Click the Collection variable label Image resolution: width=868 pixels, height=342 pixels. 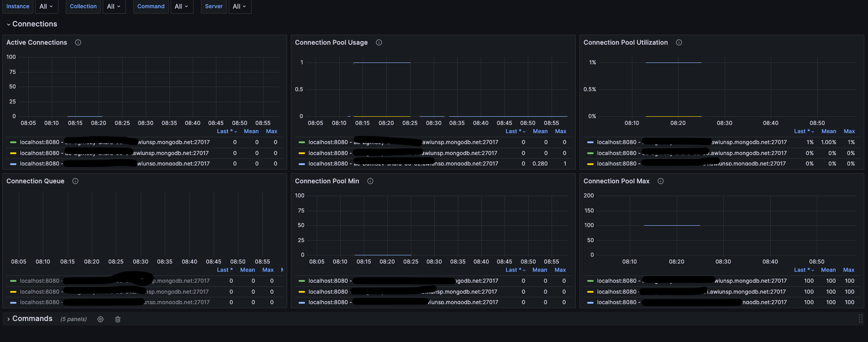(83, 6)
